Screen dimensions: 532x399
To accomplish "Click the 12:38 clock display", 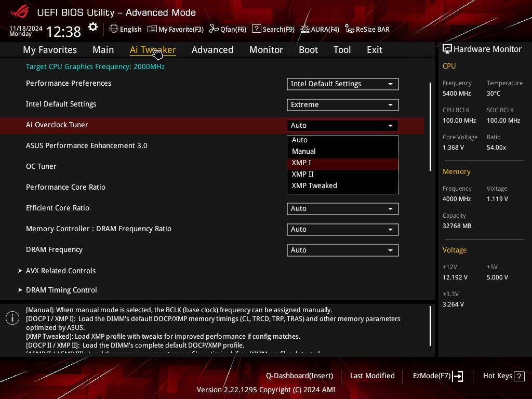I will tap(63, 32).
